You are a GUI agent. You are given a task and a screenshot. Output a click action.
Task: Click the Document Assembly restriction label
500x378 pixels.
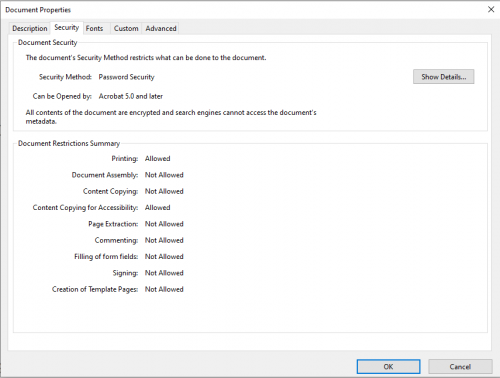(x=105, y=175)
